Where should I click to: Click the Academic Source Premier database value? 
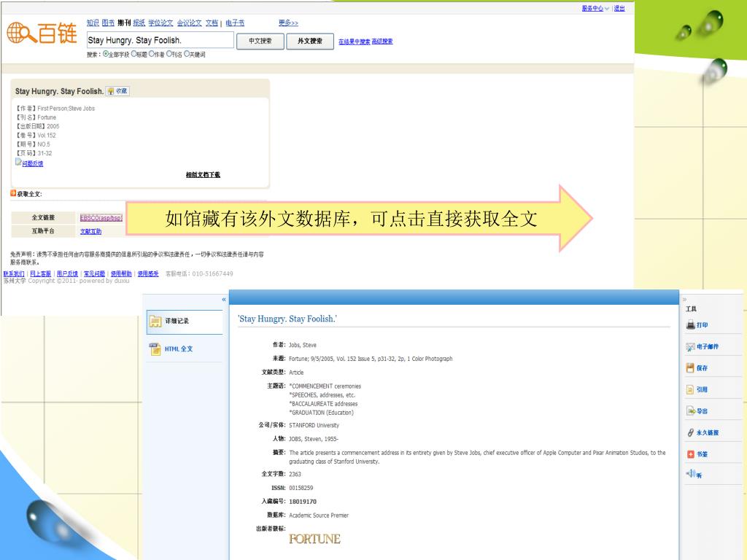click(319, 516)
